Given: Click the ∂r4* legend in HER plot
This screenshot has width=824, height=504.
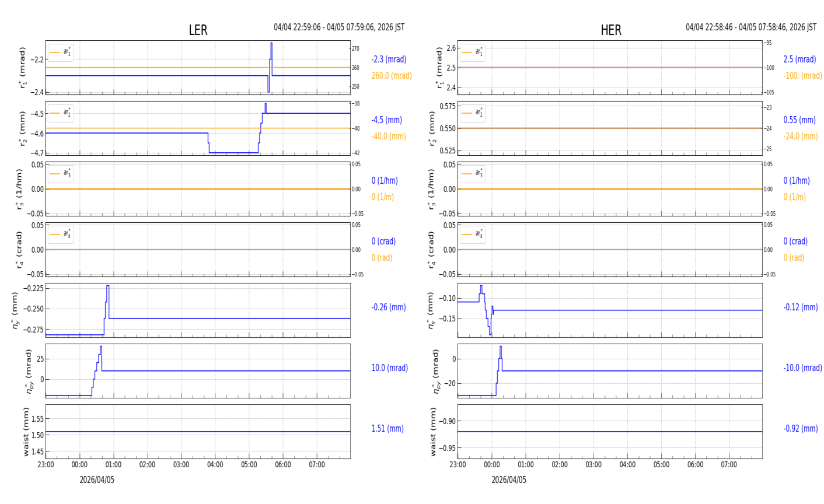Looking at the screenshot, I should (x=473, y=235).
